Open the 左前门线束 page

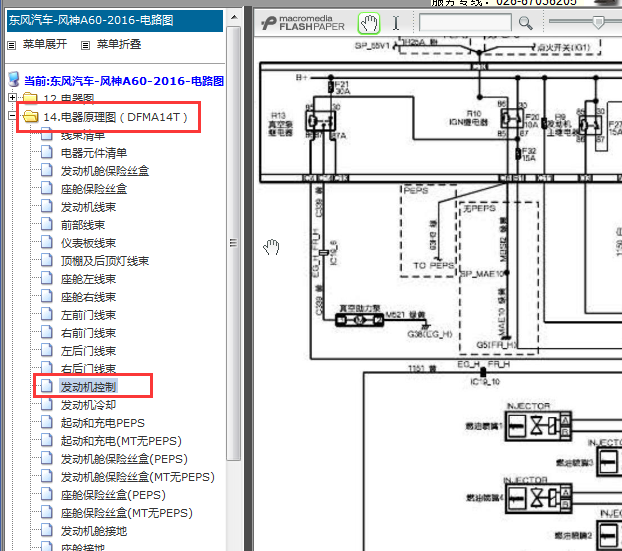[x=88, y=315]
